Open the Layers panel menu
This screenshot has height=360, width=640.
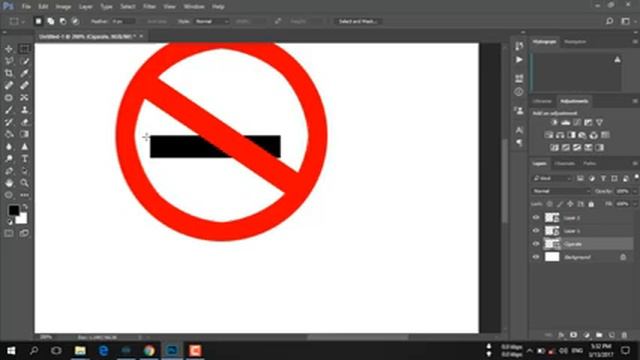[635, 163]
